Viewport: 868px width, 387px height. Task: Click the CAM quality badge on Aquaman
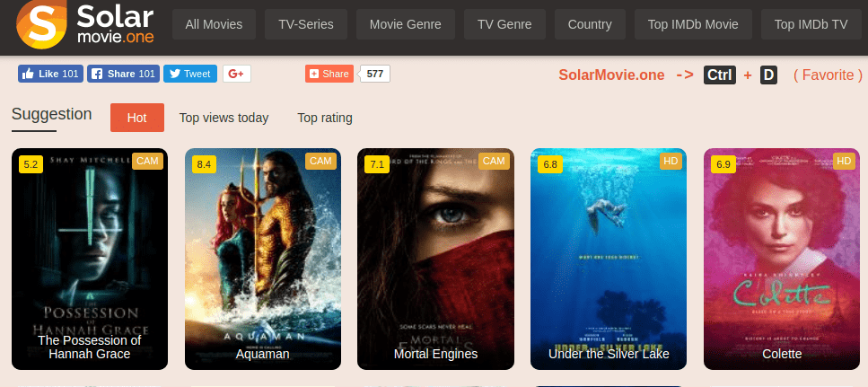pos(320,161)
